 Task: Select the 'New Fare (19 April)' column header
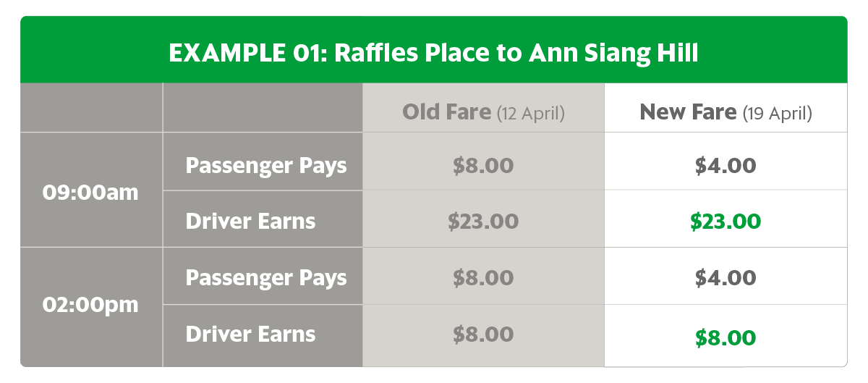pos(726,112)
